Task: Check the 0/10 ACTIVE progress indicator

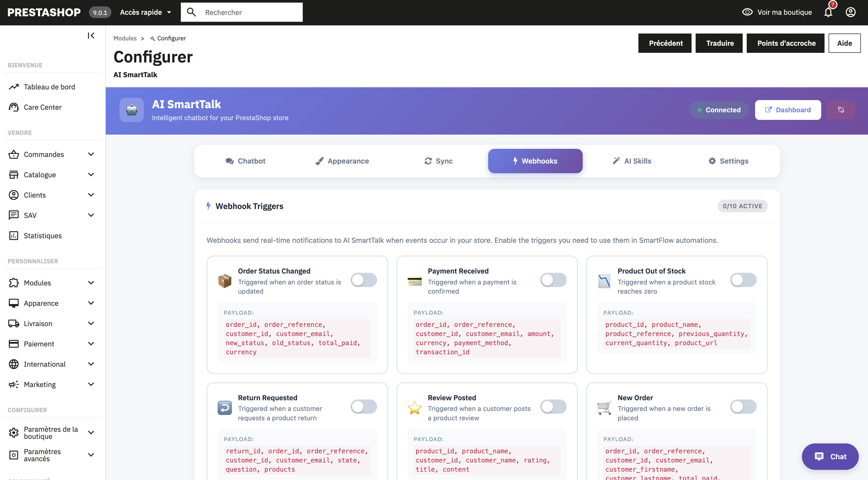Action: coord(743,206)
